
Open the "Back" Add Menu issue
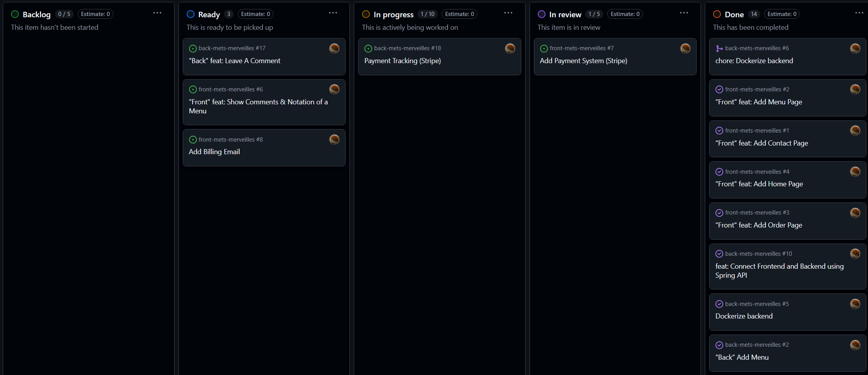742,357
